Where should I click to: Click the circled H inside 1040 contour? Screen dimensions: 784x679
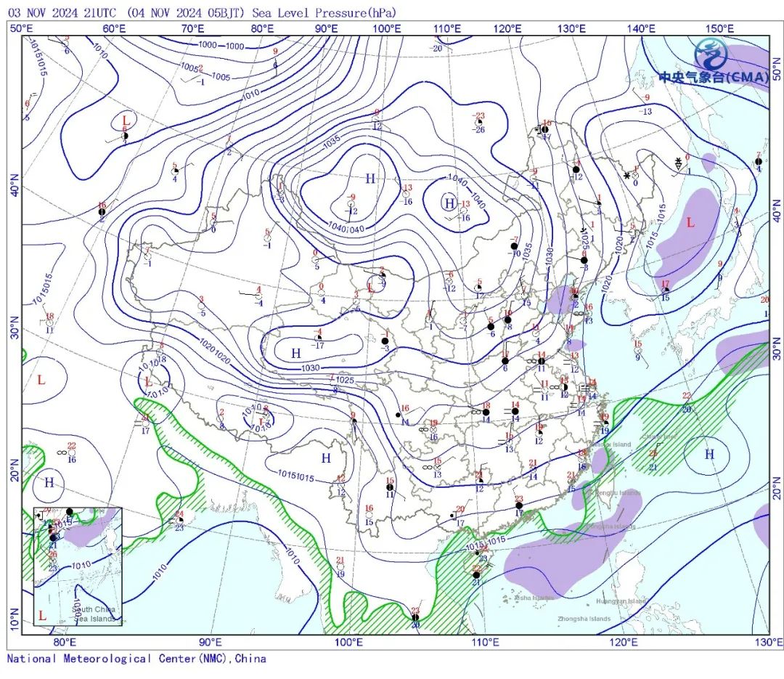pyautogui.click(x=449, y=203)
